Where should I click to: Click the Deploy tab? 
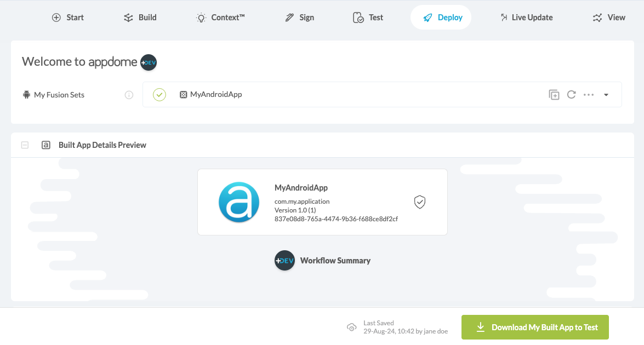tap(441, 17)
